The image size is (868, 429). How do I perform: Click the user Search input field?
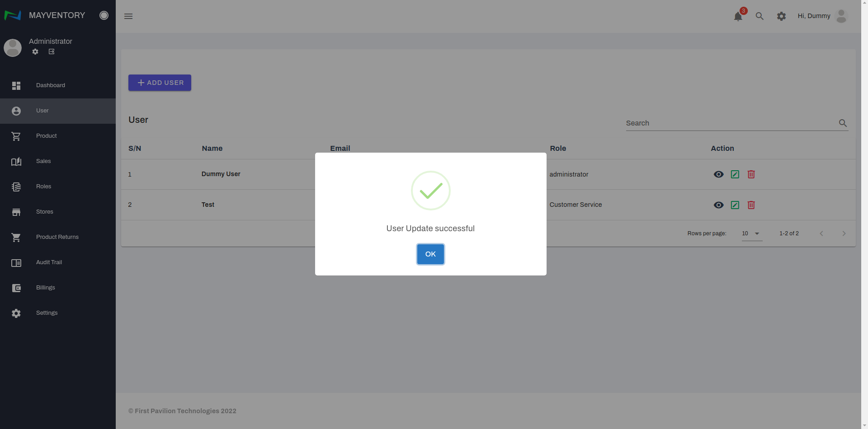coord(730,123)
